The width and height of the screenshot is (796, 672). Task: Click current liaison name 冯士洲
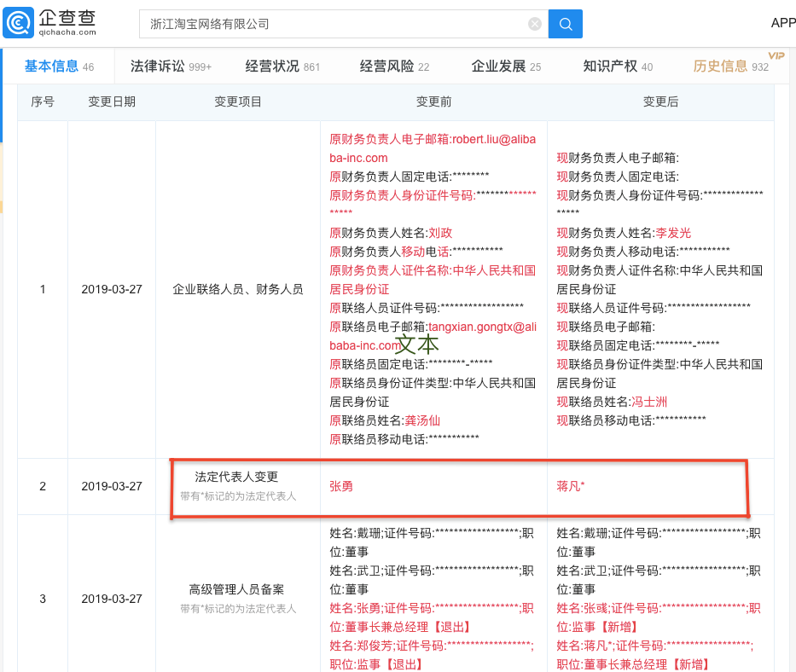click(x=649, y=402)
